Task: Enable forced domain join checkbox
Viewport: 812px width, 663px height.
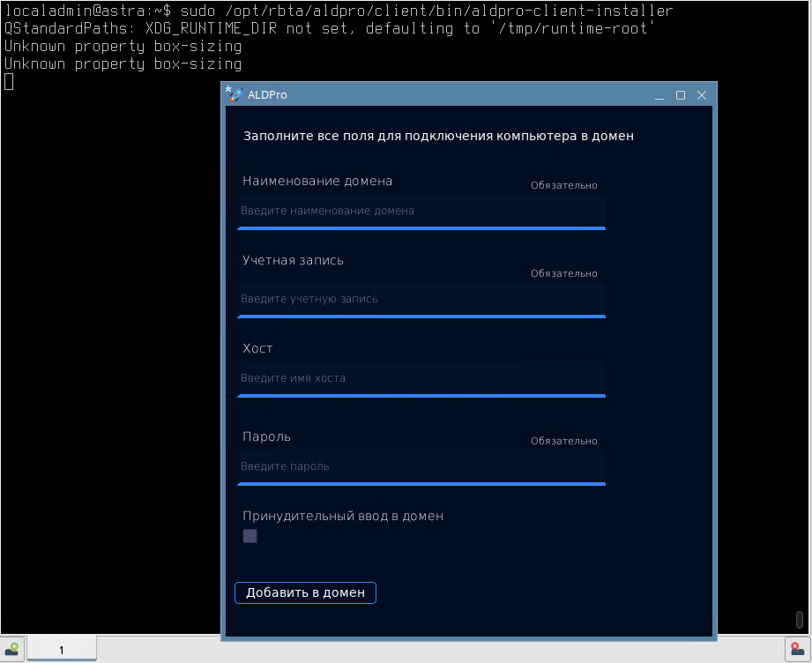Action: tap(250, 536)
